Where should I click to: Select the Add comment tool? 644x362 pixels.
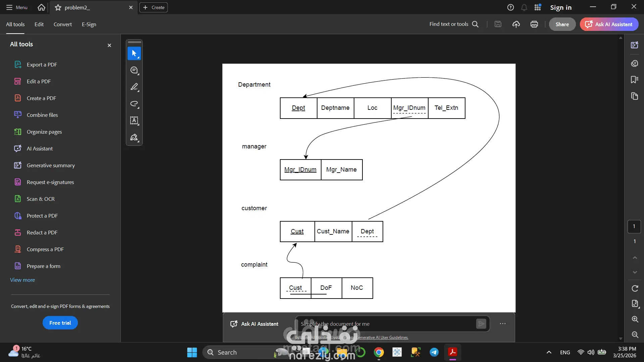134,70
